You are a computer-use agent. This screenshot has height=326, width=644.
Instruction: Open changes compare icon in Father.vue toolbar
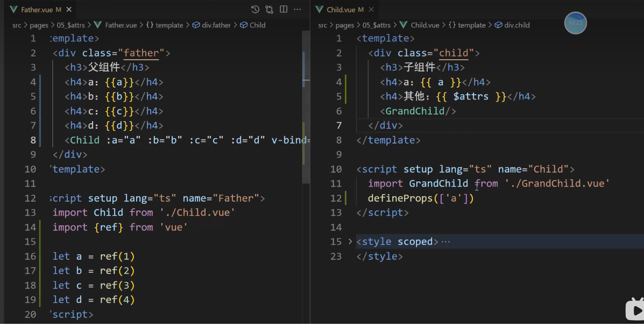point(270,10)
